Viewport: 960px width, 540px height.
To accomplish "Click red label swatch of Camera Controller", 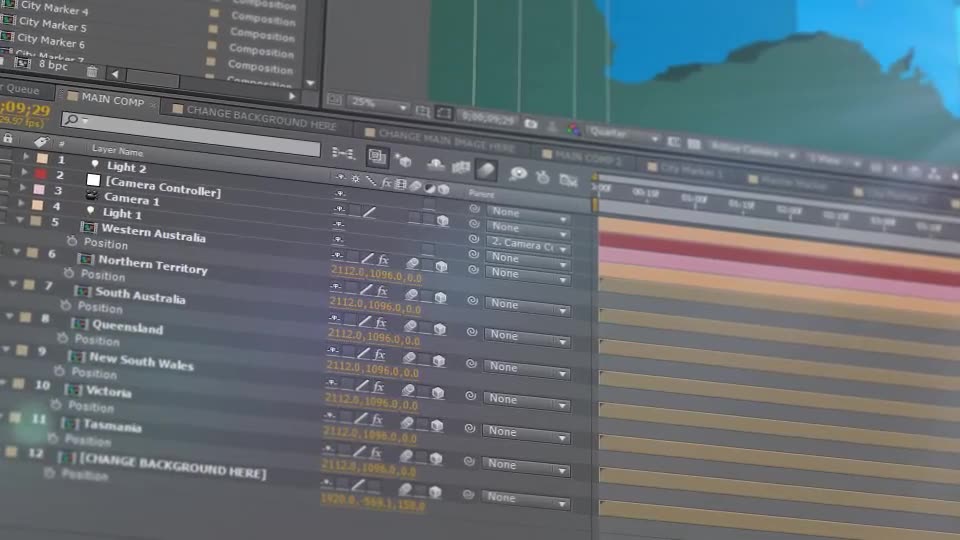I will point(40,174).
